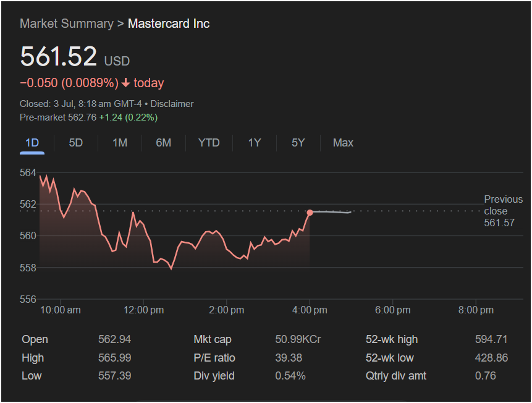532x403 pixels.
Task: Click the Div yield label
Action: pos(214,376)
